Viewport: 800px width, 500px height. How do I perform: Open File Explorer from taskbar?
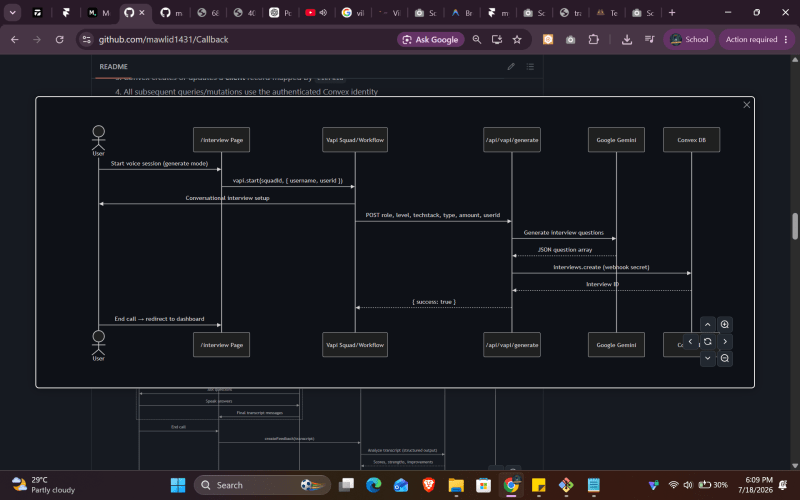coord(456,485)
